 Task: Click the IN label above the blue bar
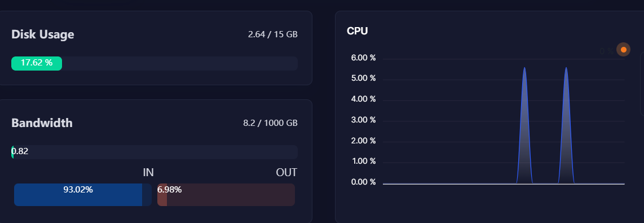[x=148, y=172]
